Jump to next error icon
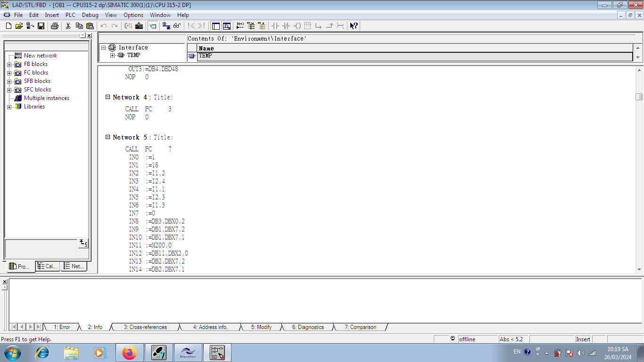Screen dimensions: 644x362 click(x=202, y=26)
